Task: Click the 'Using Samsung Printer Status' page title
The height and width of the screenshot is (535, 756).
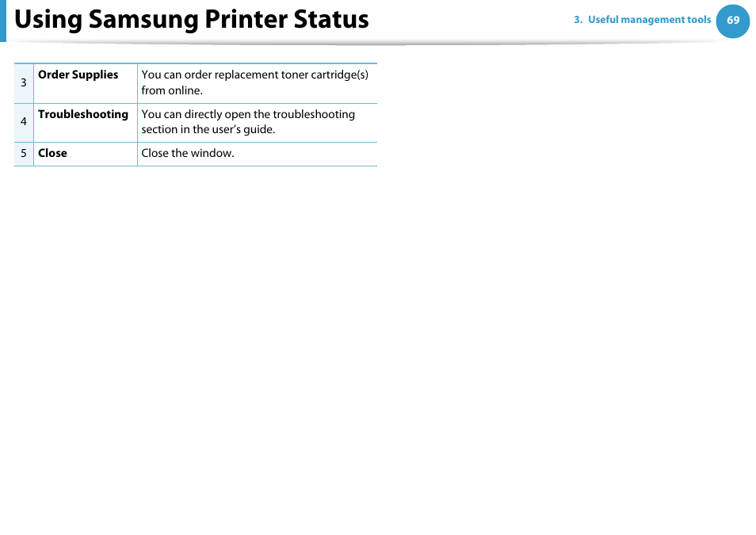Action: pos(192,20)
